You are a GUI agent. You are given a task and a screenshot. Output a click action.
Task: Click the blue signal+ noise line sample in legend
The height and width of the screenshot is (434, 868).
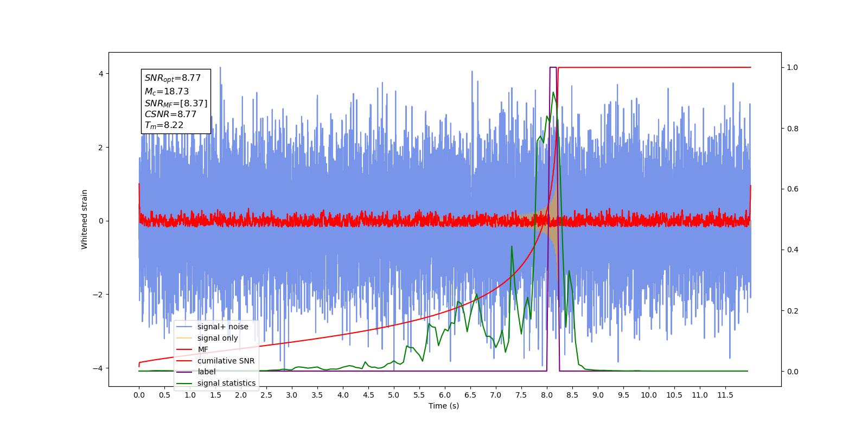pyautogui.click(x=185, y=327)
